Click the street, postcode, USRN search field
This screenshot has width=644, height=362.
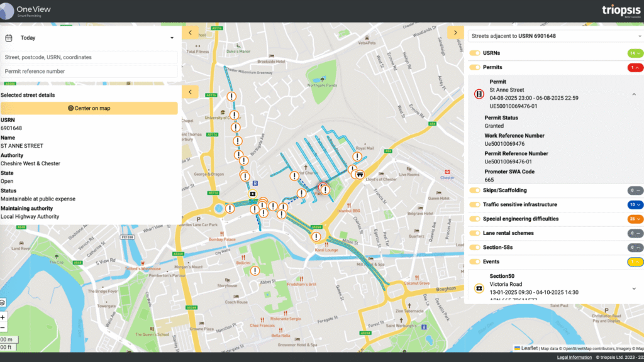coord(89,57)
